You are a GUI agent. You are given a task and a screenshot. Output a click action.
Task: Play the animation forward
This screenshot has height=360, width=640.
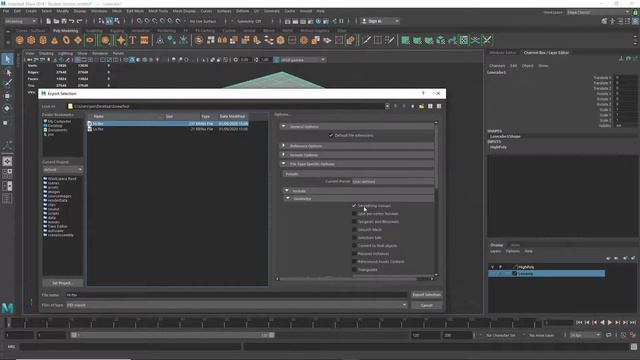click(610, 322)
